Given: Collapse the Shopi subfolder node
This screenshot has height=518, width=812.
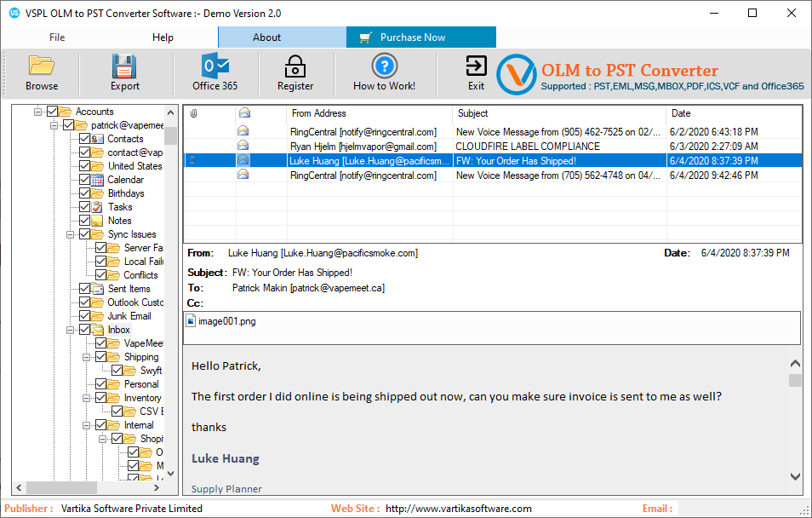Looking at the screenshot, I should tap(102, 439).
